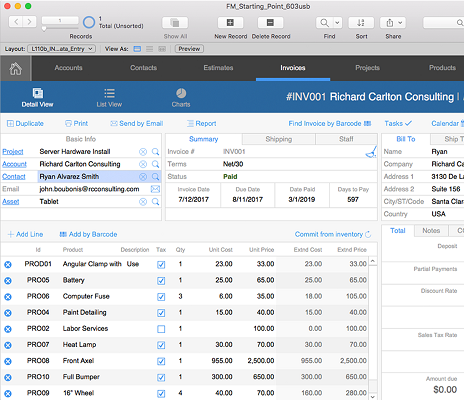
Task: Toggle Tax checkbox for Heat Lamp
Action: 161,345
